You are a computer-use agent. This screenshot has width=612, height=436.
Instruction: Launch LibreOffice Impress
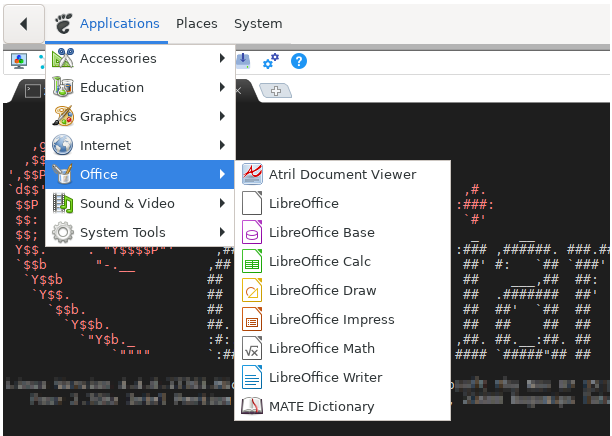342,319
